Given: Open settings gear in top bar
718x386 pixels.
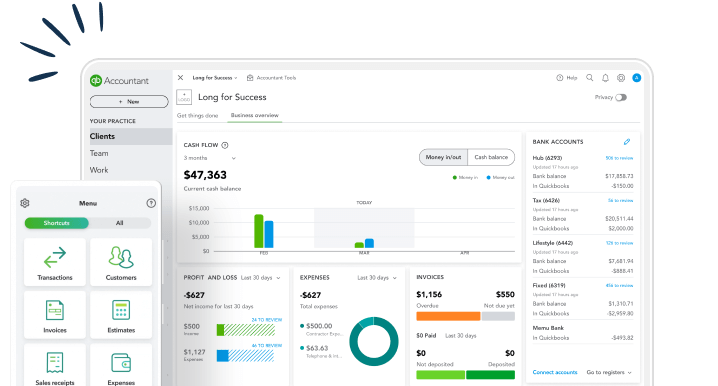Looking at the screenshot, I should coord(621,78).
